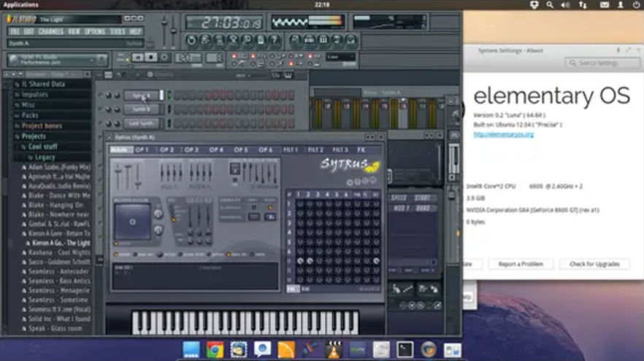Launch Google Chrome from the dock
The width and height of the screenshot is (644, 361).
pos(215,350)
